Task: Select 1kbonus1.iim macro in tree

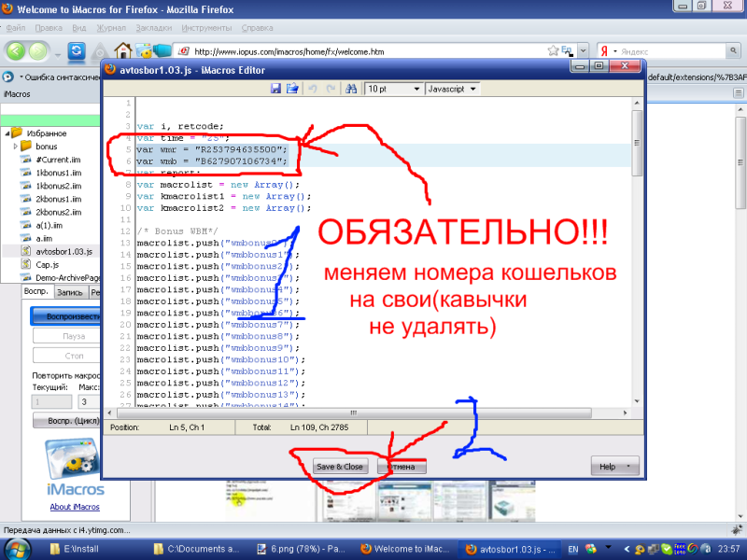Action: 59,173
